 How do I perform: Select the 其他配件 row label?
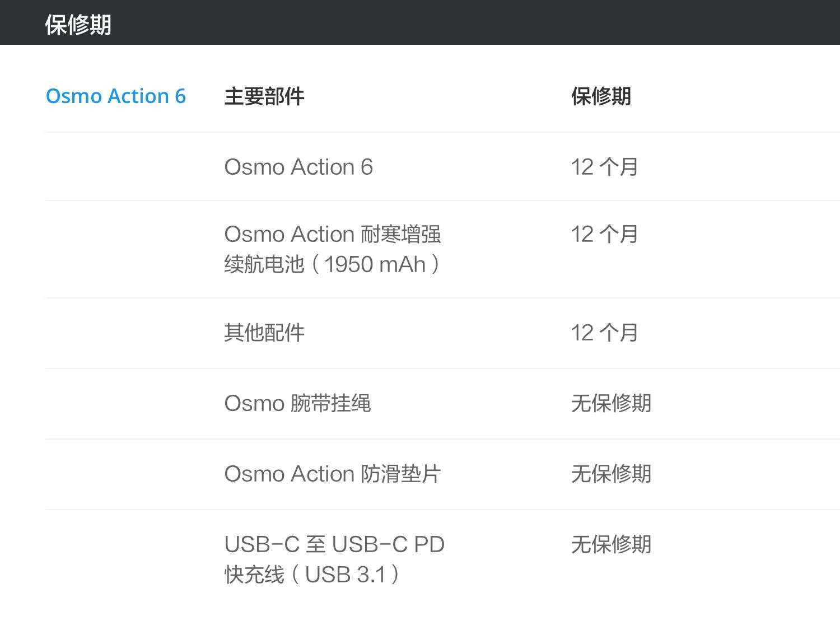264,333
